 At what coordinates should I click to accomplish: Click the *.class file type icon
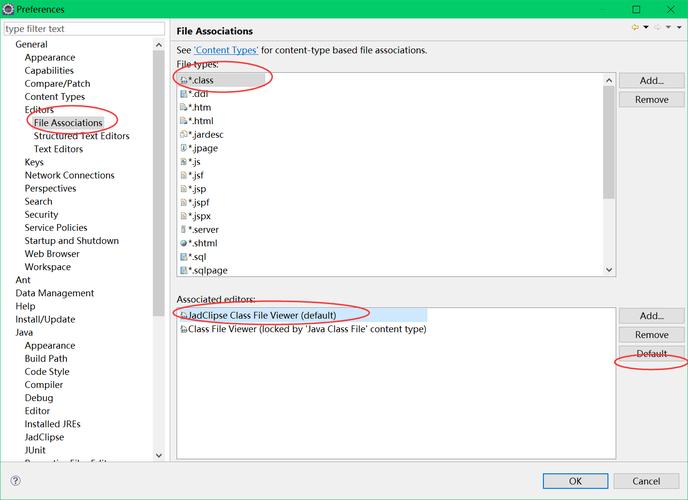(184, 80)
